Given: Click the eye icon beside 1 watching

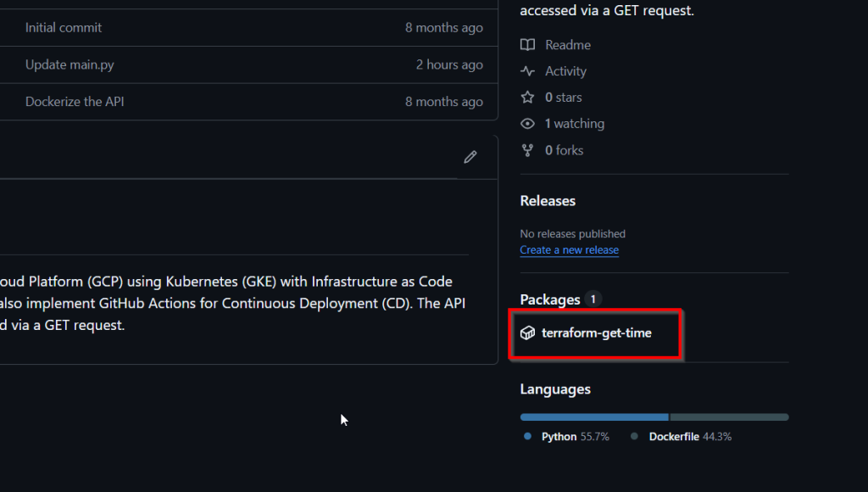Looking at the screenshot, I should 527,124.
